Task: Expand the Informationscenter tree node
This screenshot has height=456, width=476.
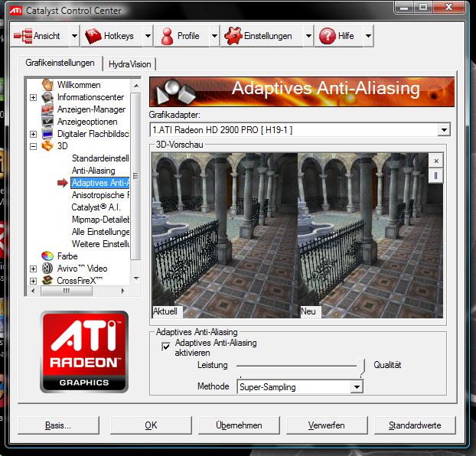Action: coord(34,97)
